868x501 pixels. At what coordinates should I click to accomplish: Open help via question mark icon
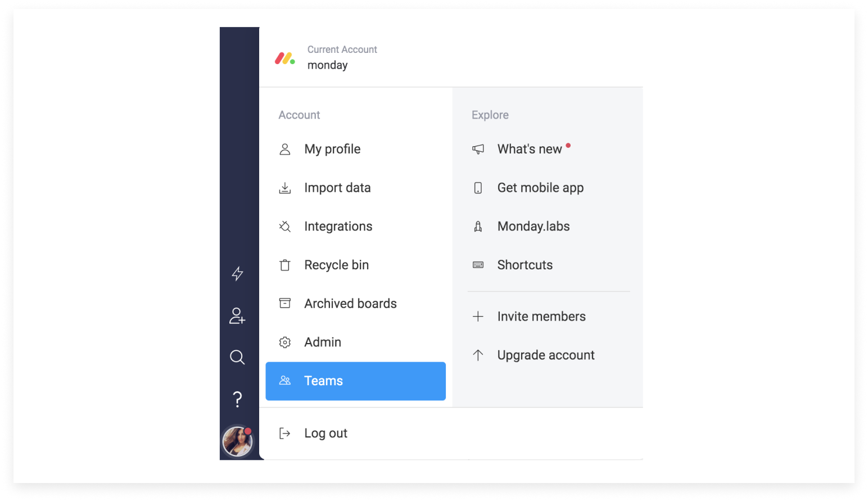coord(237,399)
